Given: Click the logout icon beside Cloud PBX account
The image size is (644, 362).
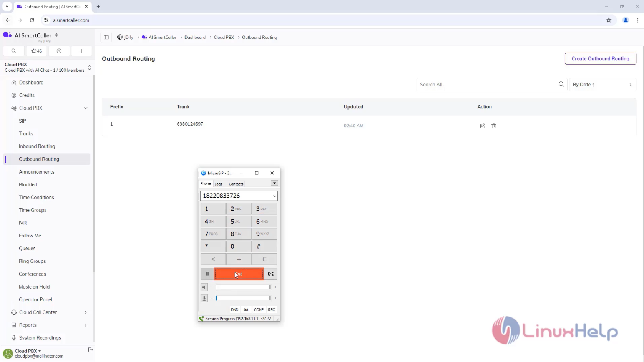Looking at the screenshot, I should coord(91,350).
